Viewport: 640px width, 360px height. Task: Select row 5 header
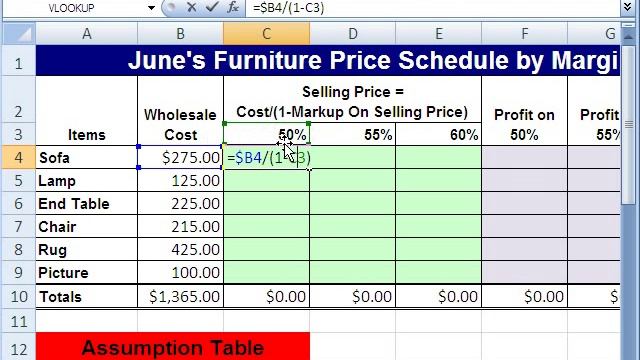click(x=19, y=180)
